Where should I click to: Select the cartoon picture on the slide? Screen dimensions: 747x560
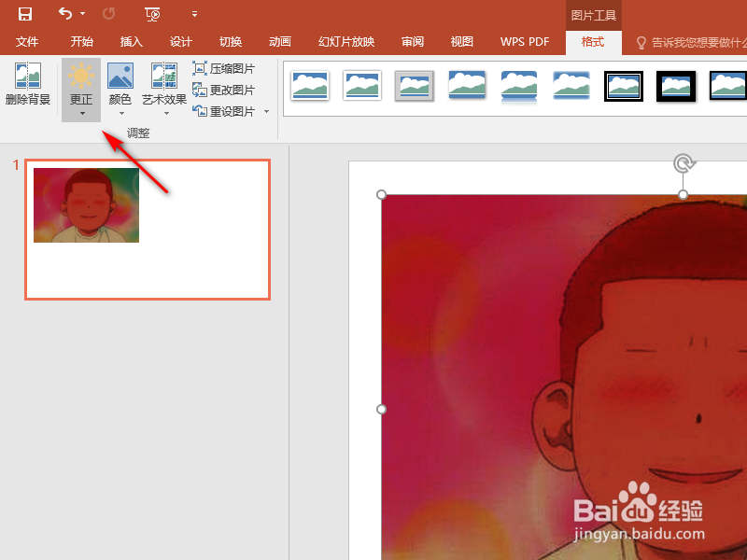564,377
